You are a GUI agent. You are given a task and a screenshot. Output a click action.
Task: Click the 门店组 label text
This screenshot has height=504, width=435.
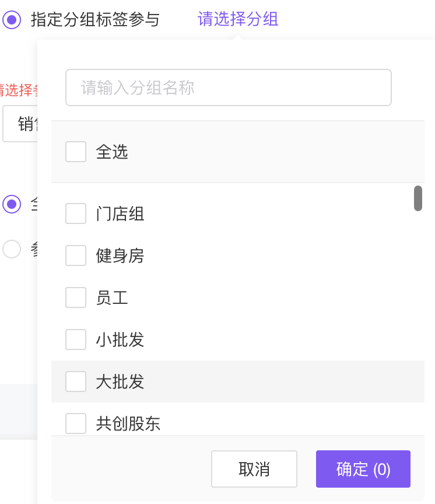click(x=120, y=214)
